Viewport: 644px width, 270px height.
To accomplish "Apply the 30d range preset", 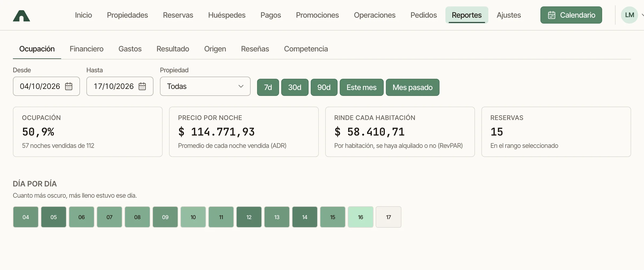I will pyautogui.click(x=295, y=87).
